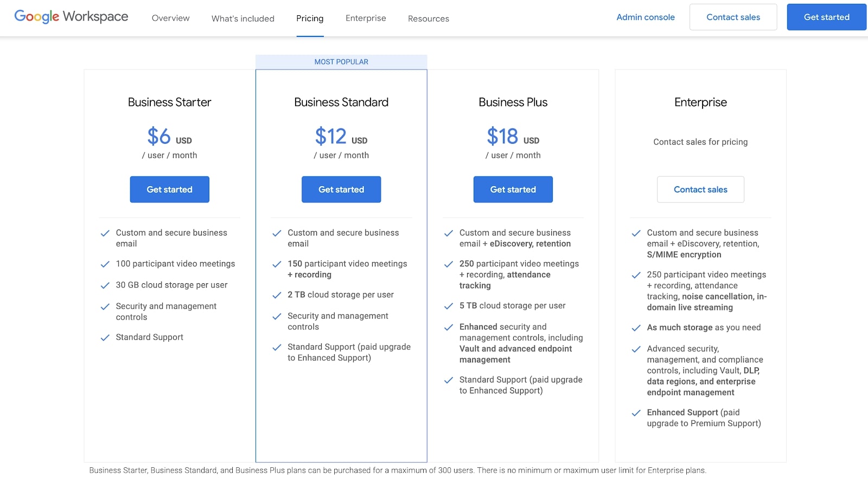The image size is (868, 490).
Task: Go to What's included tab
Action: [243, 18]
